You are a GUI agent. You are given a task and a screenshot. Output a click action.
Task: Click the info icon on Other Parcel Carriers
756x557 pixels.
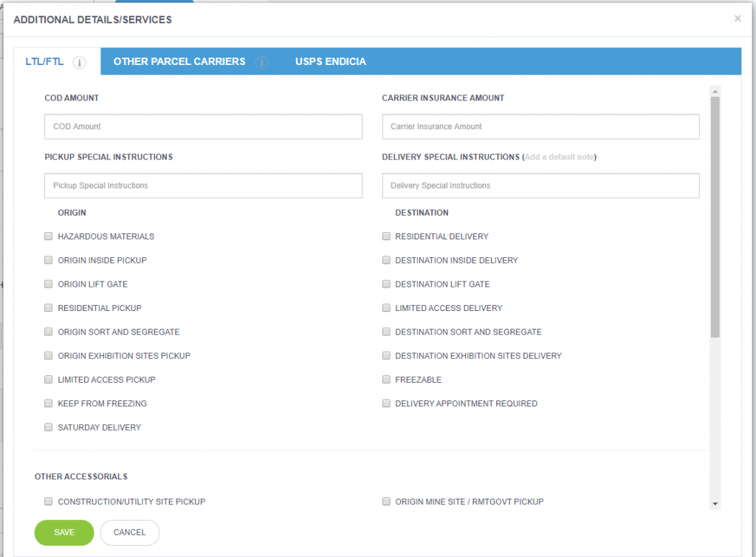(x=261, y=63)
